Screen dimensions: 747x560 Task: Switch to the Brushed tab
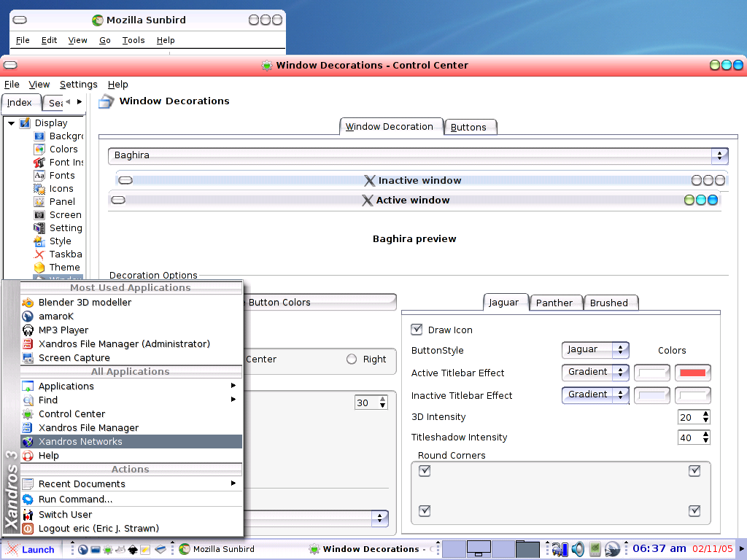click(611, 303)
